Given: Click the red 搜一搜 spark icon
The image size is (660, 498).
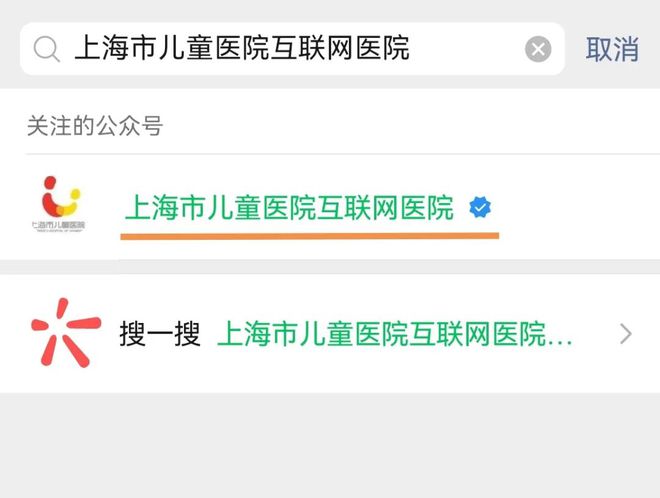Looking at the screenshot, I should 66,333.
